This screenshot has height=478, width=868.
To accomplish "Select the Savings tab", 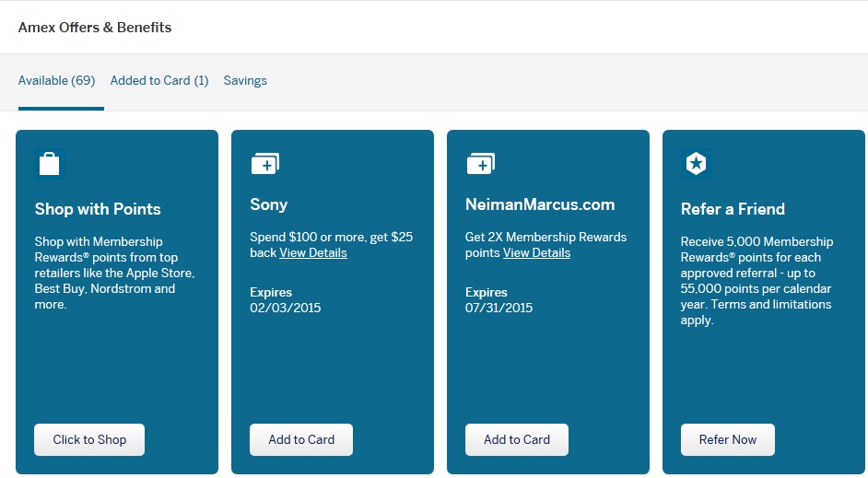I will [x=245, y=81].
